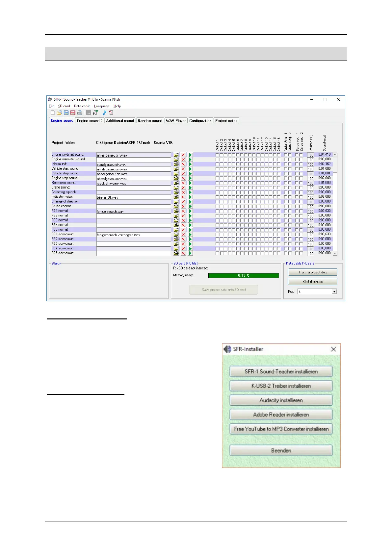
Task: Tick Output 1 for Engine coldstart sound
Action: click(x=217, y=155)
